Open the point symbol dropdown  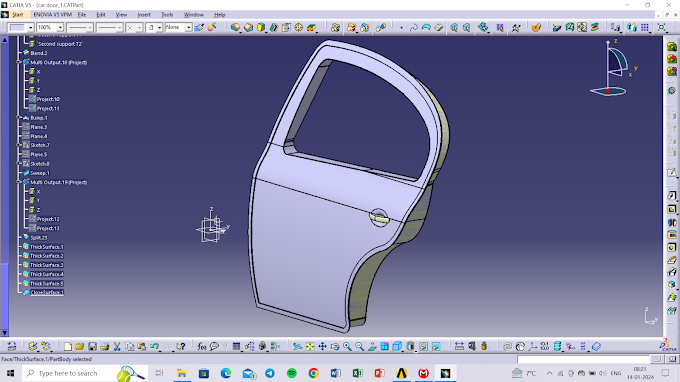click(140, 28)
